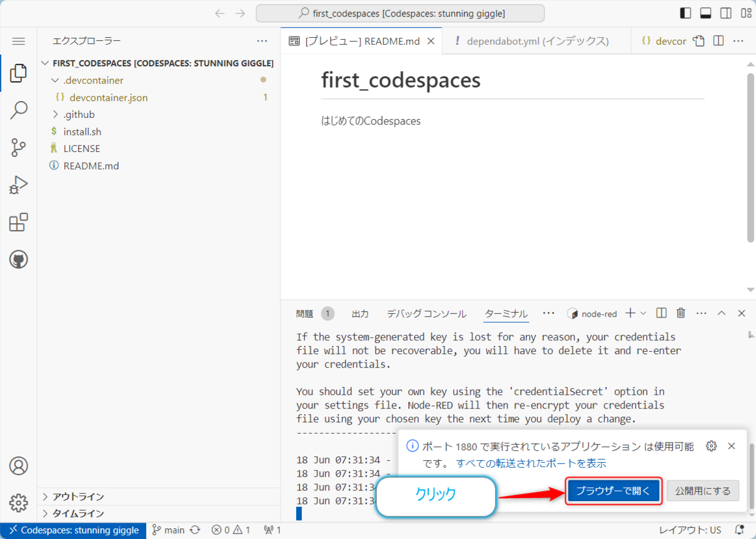Open the GitHub view in the activity bar

coord(18,259)
